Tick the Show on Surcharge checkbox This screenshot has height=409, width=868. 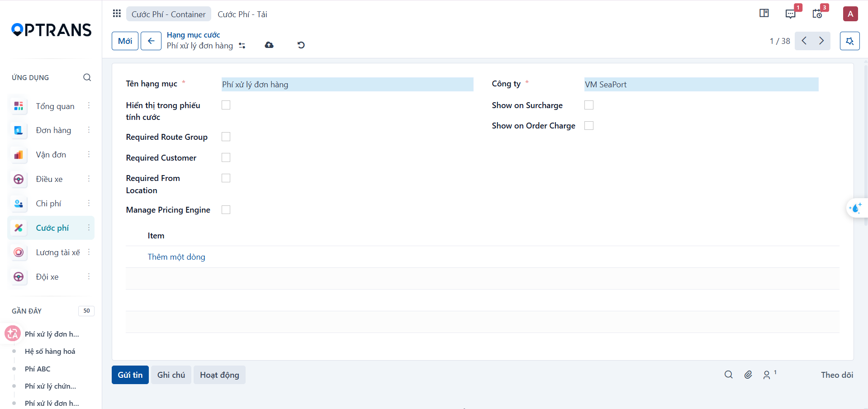pyautogui.click(x=589, y=105)
